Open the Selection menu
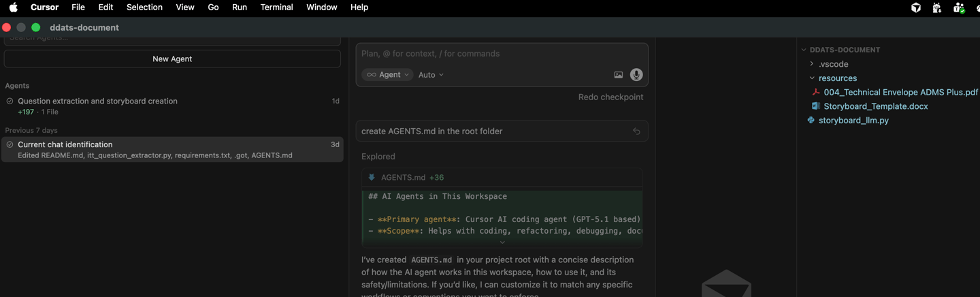Image resolution: width=980 pixels, height=297 pixels. pyautogui.click(x=144, y=7)
